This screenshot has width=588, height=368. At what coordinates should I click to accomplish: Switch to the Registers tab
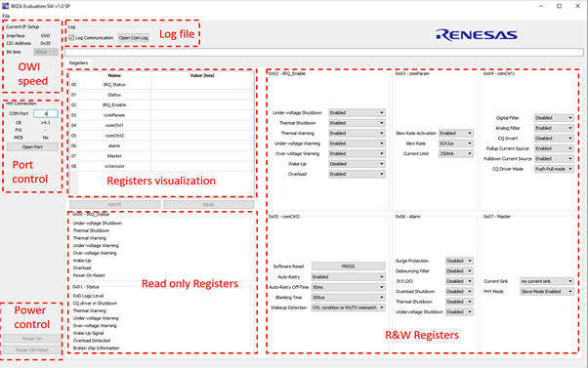click(78, 62)
